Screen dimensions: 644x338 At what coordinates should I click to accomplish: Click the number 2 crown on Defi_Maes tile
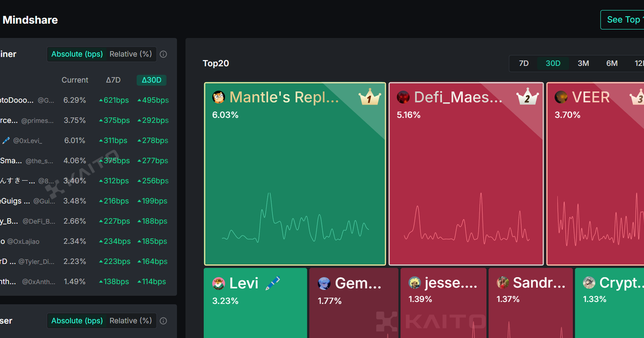pos(527,97)
